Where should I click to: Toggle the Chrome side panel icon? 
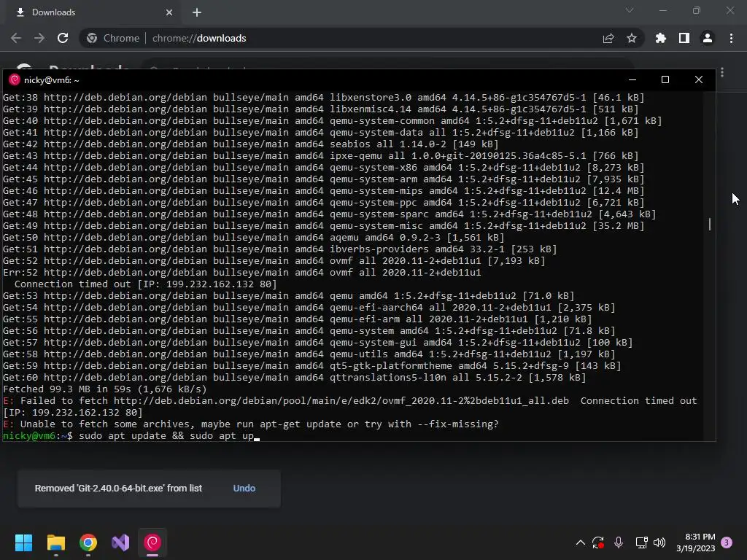(684, 38)
